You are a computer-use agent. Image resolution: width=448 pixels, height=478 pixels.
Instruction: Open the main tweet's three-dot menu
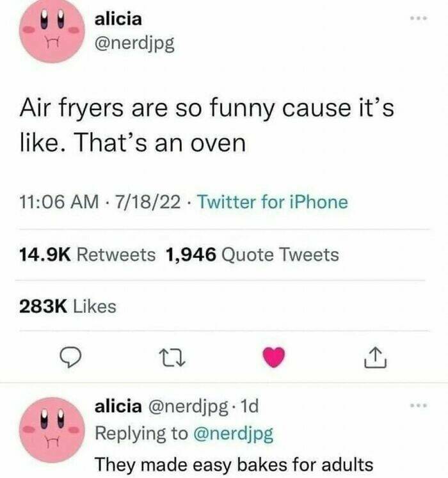(419, 19)
